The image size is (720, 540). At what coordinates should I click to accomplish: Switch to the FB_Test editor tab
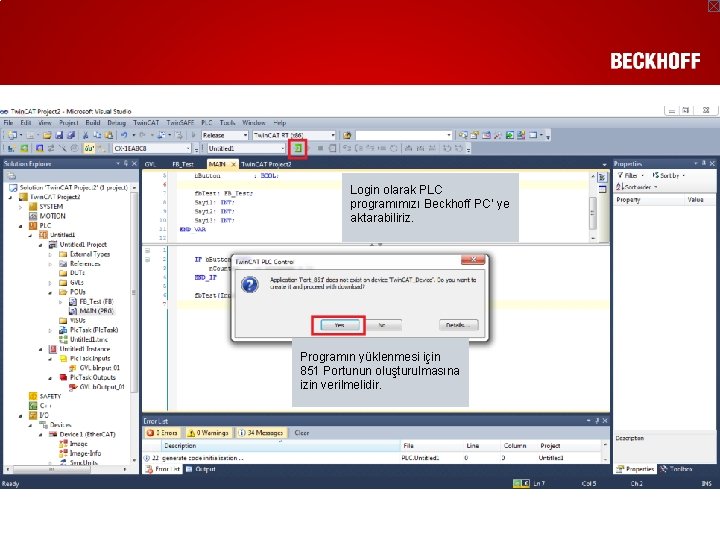click(183, 164)
